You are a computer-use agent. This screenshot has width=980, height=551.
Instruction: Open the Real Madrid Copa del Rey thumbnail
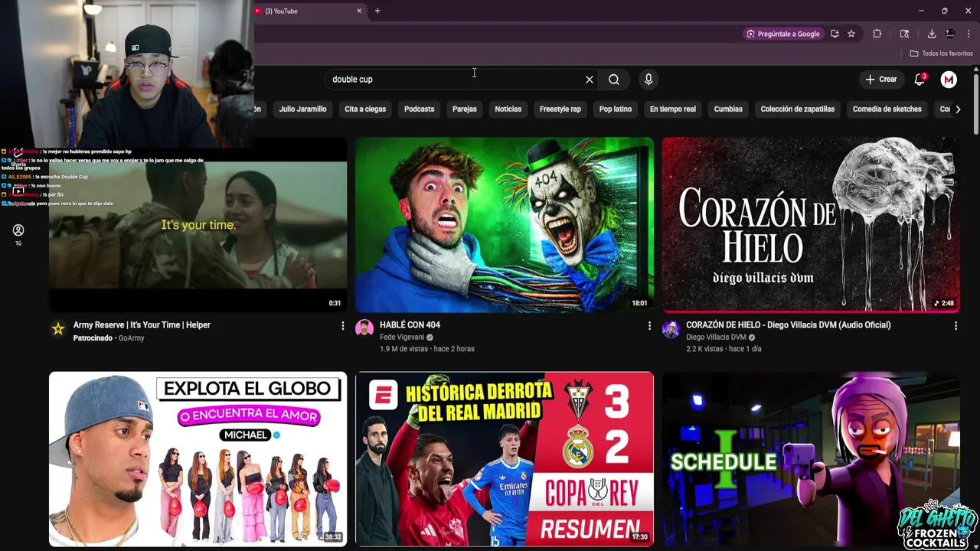click(x=505, y=459)
